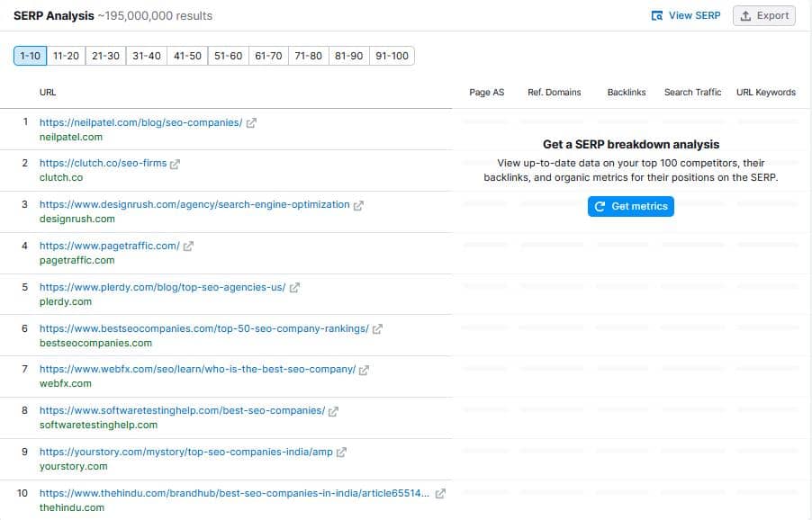Open external link icon for designrush.com URL
The image size is (812, 520).
pyautogui.click(x=358, y=205)
